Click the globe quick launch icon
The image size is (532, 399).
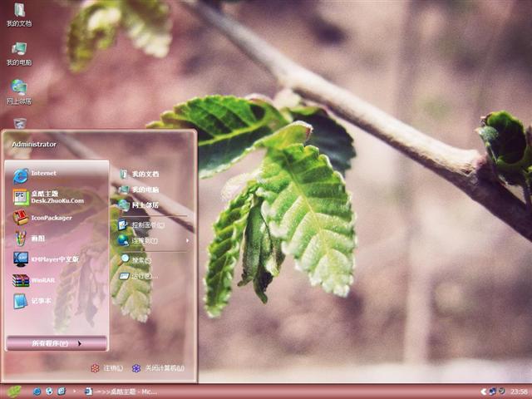click(49, 392)
